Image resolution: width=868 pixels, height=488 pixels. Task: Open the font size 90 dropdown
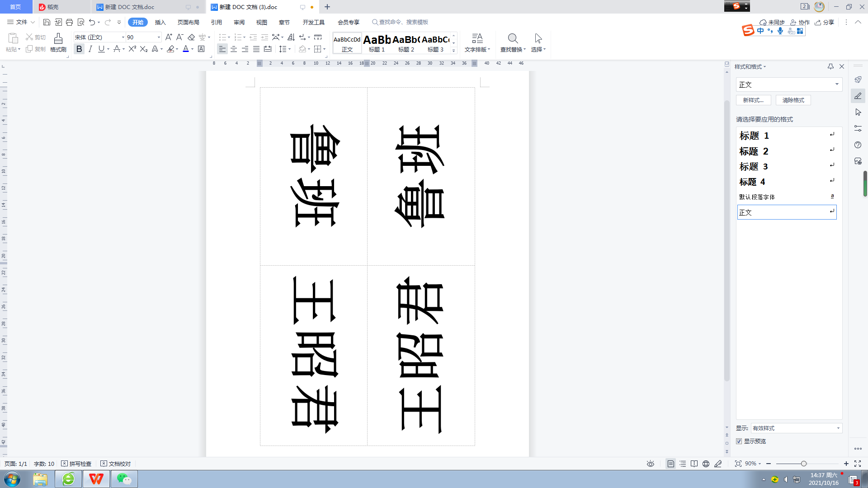[159, 37]
